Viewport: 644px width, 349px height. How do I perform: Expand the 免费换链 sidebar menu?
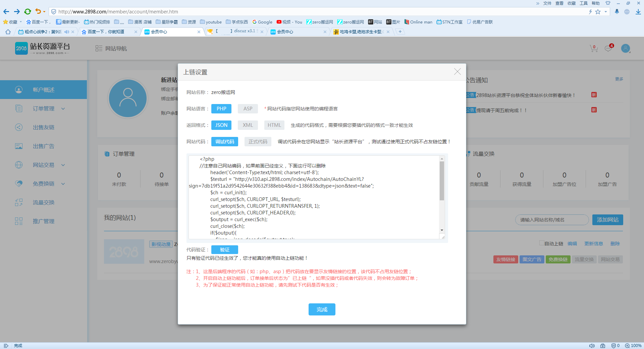tap(62, 184)
